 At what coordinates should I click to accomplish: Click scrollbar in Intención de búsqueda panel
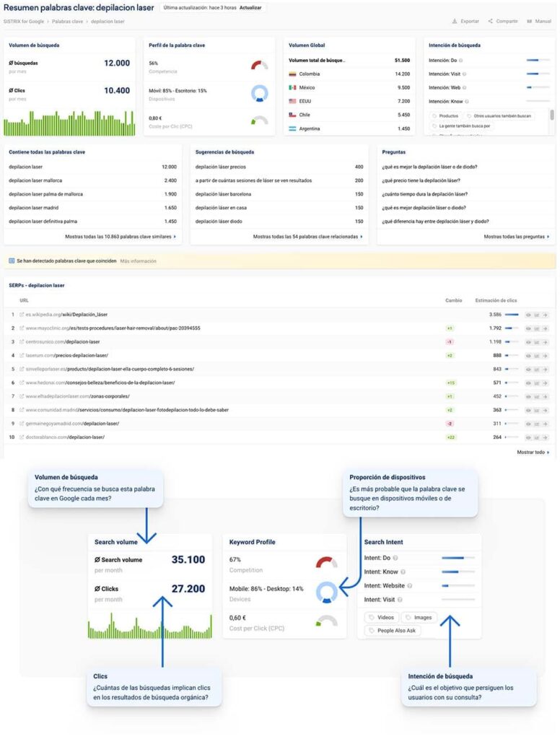pos(551,115)
